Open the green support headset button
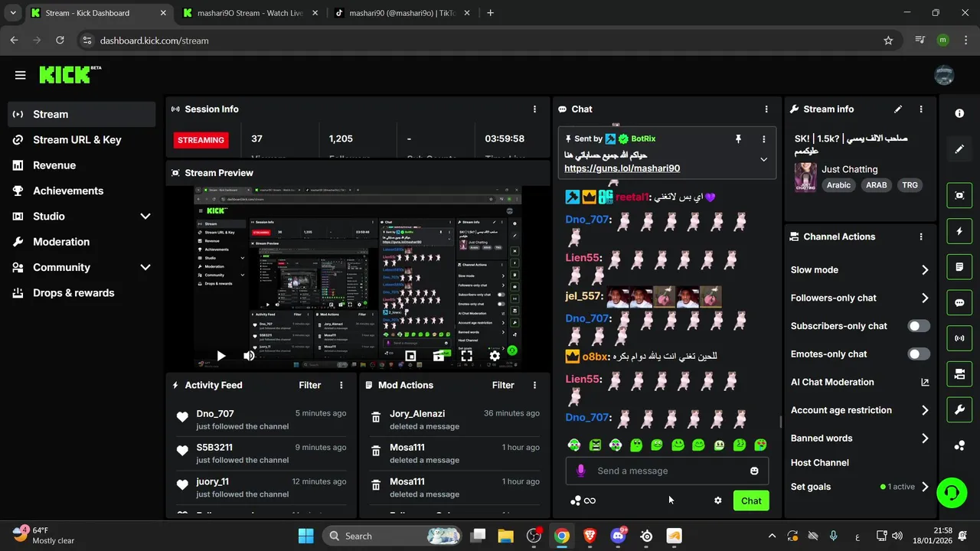This screenshot has height=551, width=980. tap(952, 492)
